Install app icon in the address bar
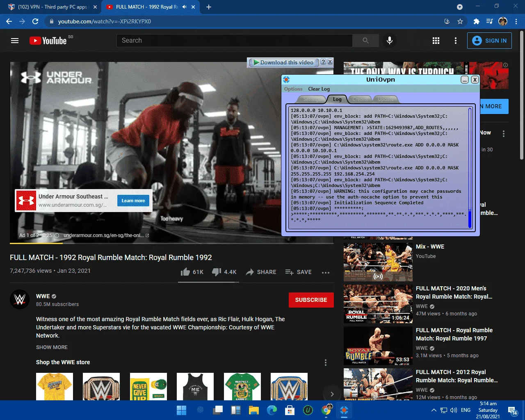525x420 pixels. pyautogui.click(x=447, y=21)
